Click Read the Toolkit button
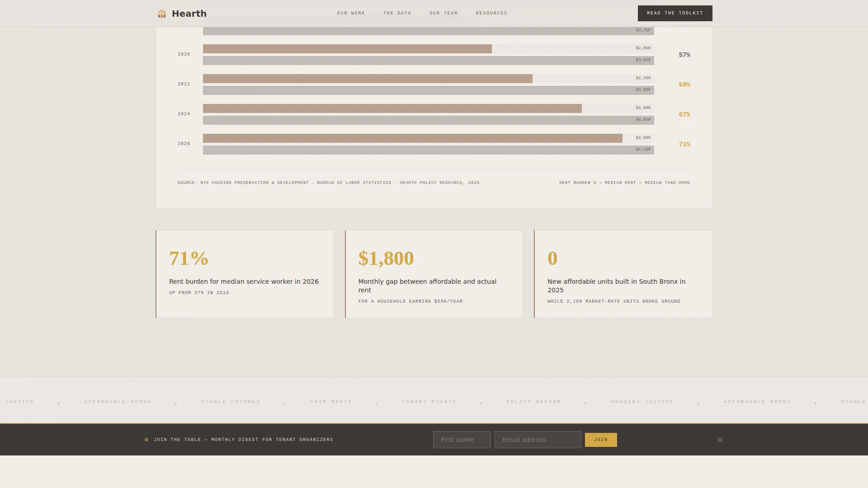This screenshot has width=868, height=488. pyautogui.click(x=675, y=13)
